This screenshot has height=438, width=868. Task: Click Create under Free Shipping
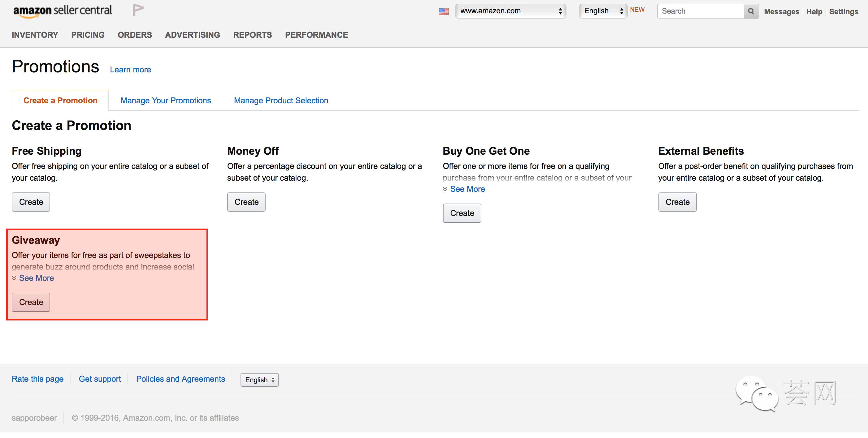pyautogui.click(x=31, y=202)
